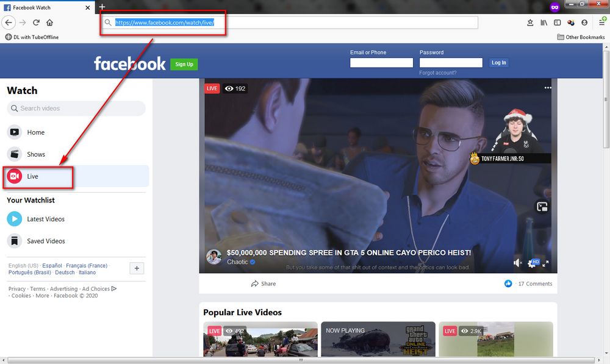
Task: Open the browser Library icon
Action: [x=544, y=23]
